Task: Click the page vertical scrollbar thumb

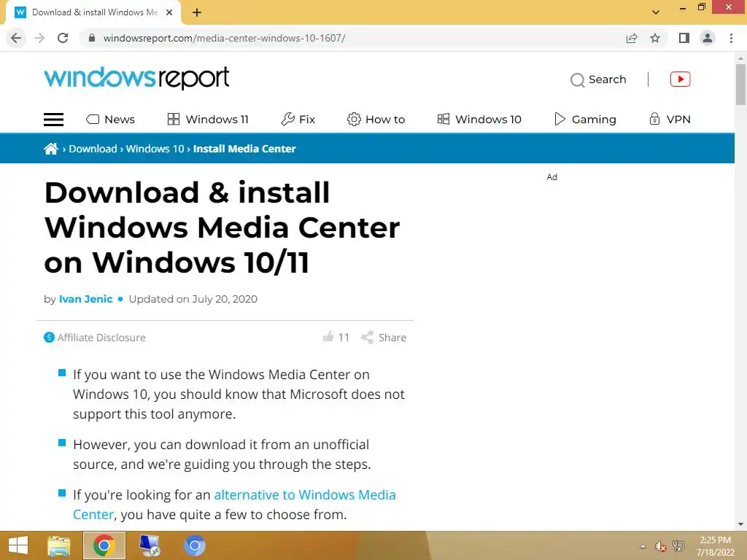Action: point(740,85)
